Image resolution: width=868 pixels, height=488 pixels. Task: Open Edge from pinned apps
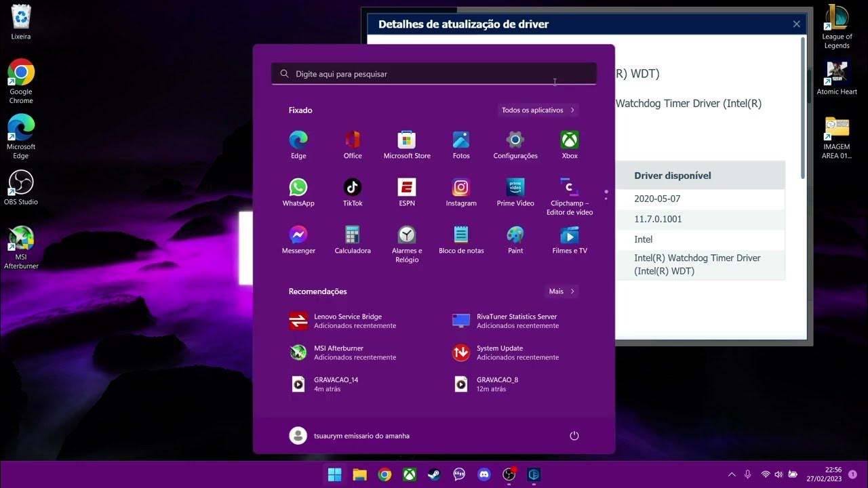298,146
